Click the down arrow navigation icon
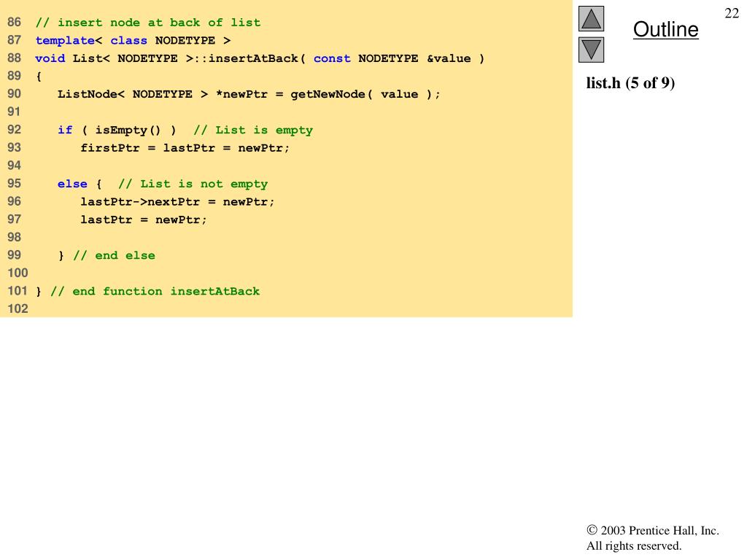This screenshot has height=560, width=747. (x=591, y=50)
